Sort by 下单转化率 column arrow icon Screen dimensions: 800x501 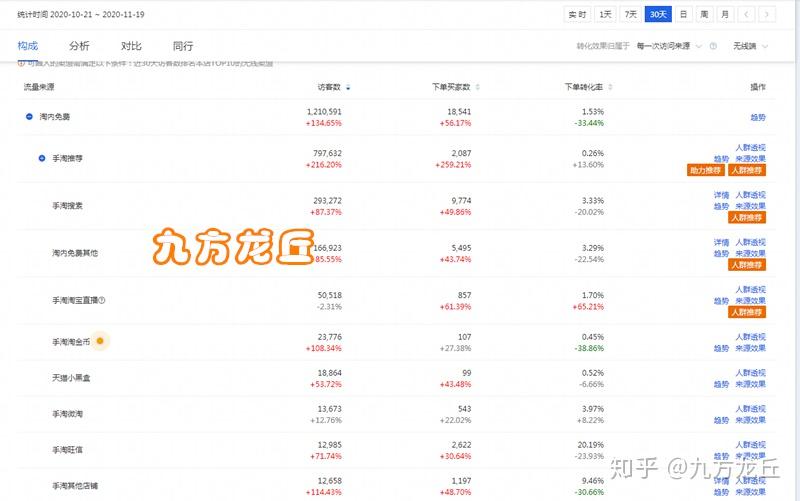(x=610, y=87)
